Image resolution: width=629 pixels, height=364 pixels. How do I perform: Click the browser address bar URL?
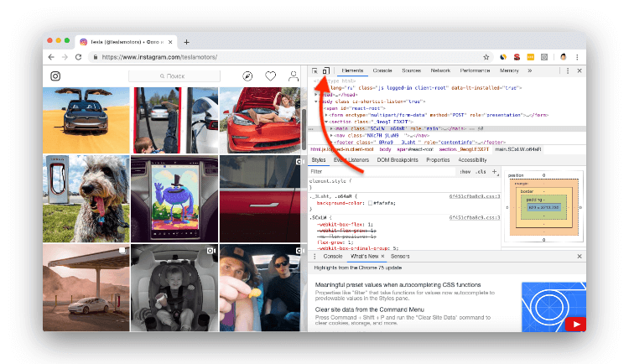tap(159, 57)
